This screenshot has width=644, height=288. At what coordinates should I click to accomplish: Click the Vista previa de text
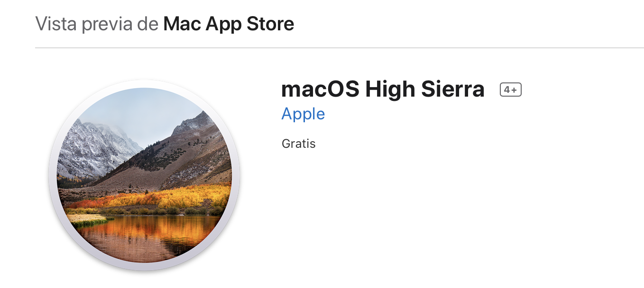coord(97,24)
